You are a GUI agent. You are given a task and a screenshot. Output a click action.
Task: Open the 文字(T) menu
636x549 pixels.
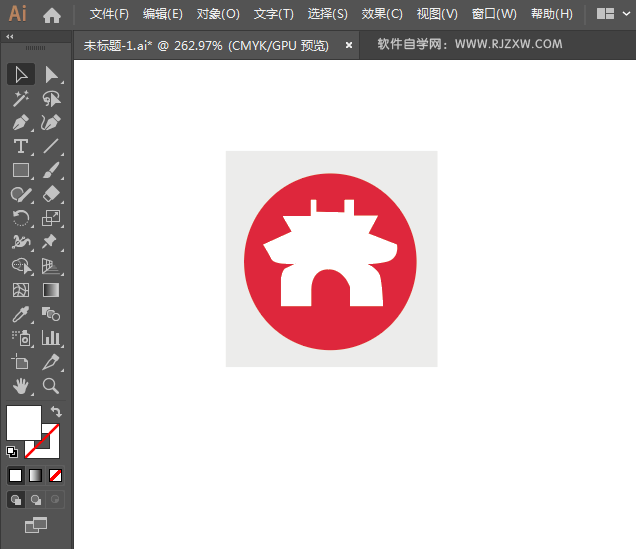tap(274, 14)
